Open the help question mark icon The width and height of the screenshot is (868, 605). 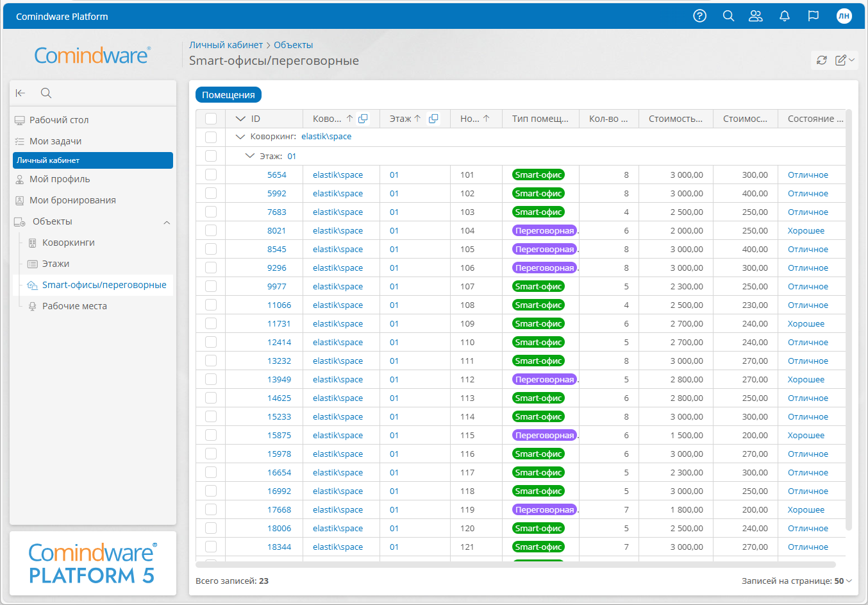point(700,16)
